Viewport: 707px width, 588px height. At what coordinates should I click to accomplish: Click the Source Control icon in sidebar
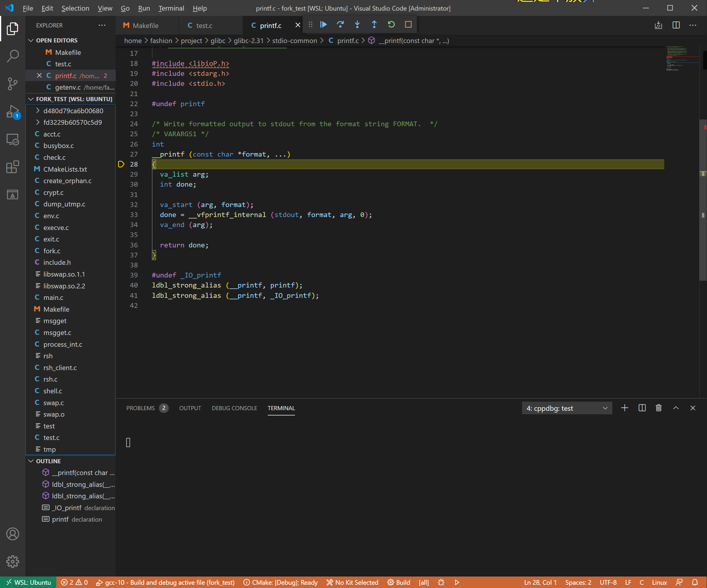[x=12, y=83]
